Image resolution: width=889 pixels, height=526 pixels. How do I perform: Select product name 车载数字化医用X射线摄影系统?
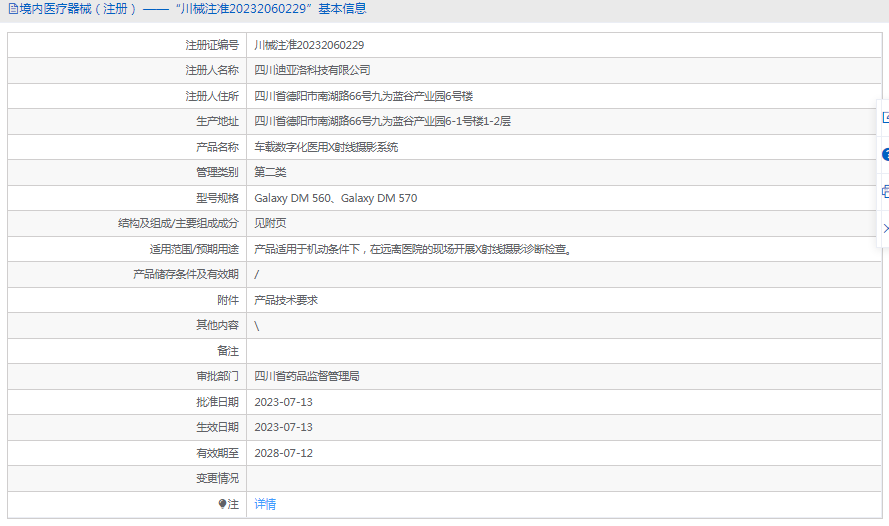326,147
